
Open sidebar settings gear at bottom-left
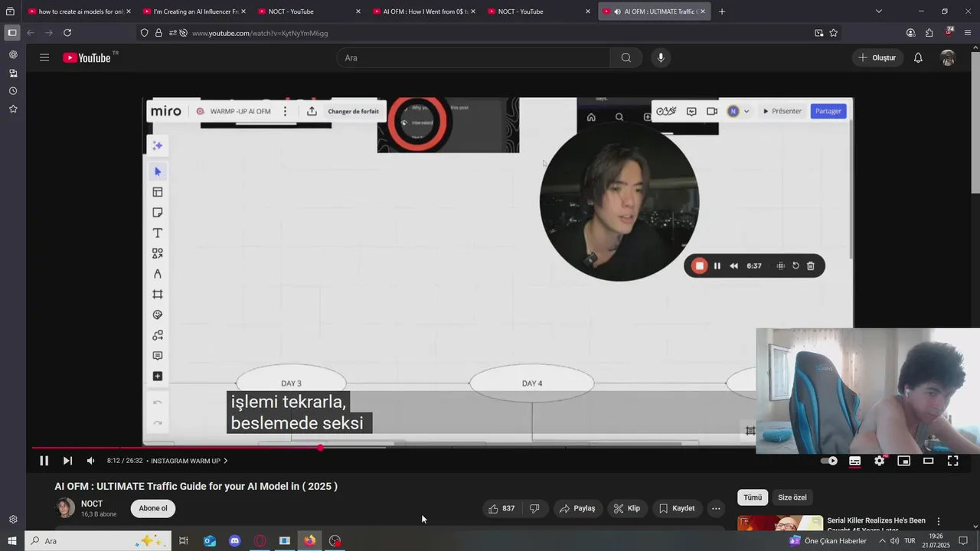[x=13, y=520]
